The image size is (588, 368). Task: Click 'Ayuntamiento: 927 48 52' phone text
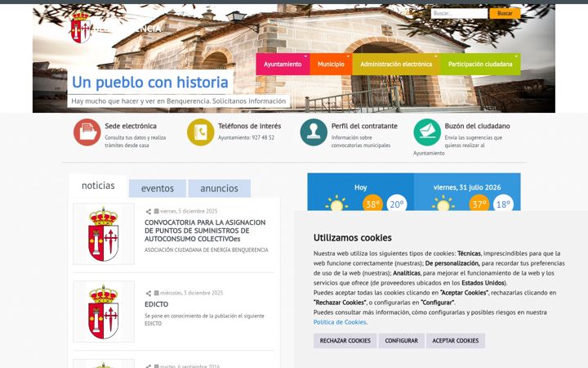click(247, 138)
